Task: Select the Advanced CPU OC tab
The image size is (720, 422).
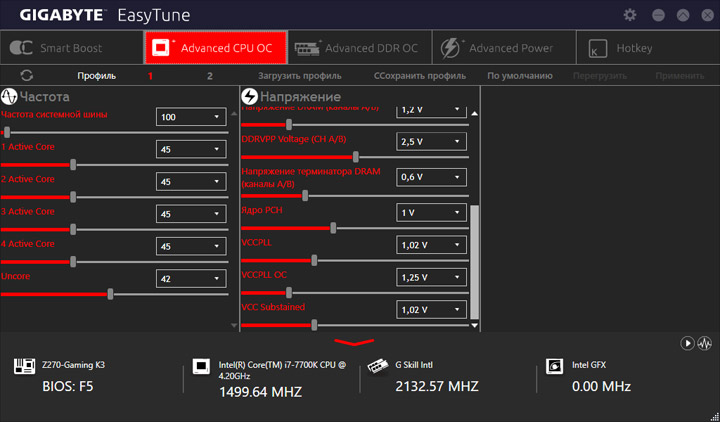Action: [216, 48]
